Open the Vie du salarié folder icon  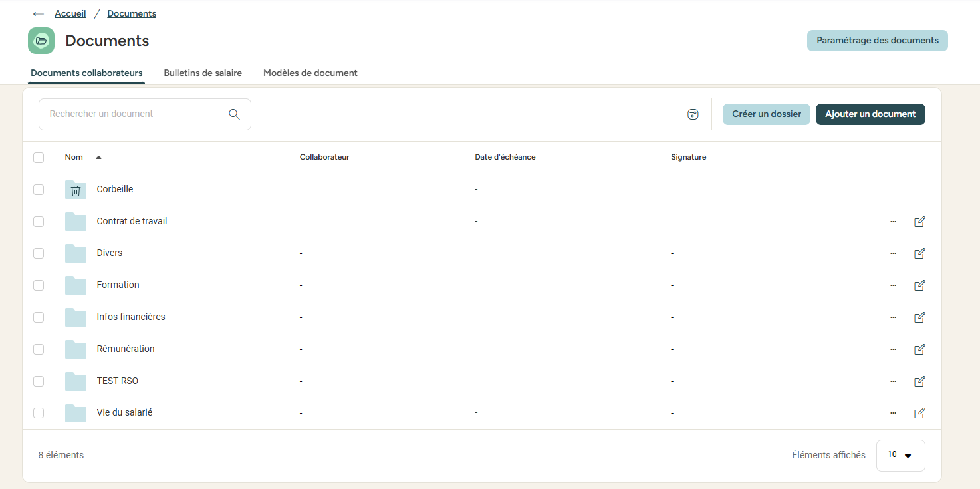coord(76,413)
